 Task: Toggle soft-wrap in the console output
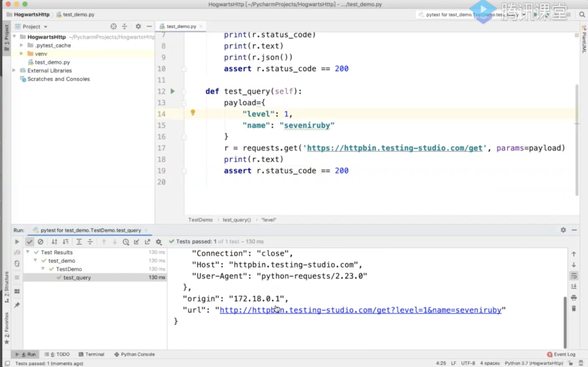pos(574,276)
